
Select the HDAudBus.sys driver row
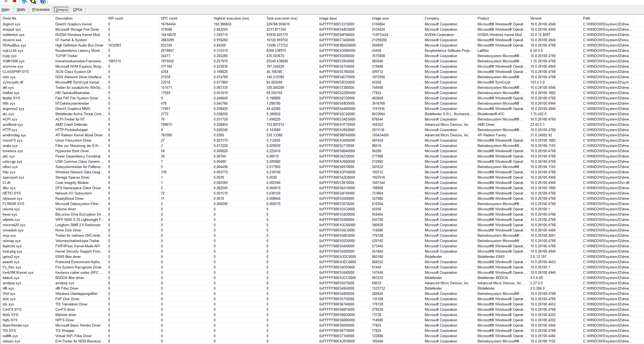(14, 45)
